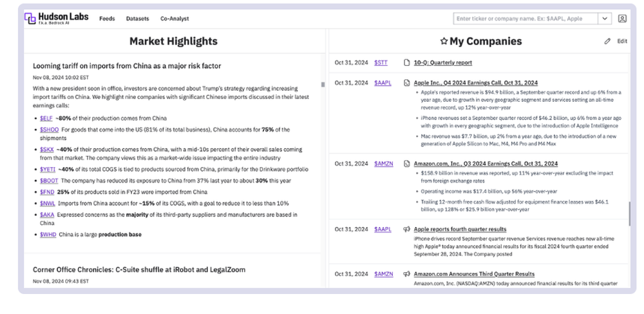Open the $AMZN link beside Third Quarter Results
The height and width of the screenshot is (314, 644).
coord(384,274)
